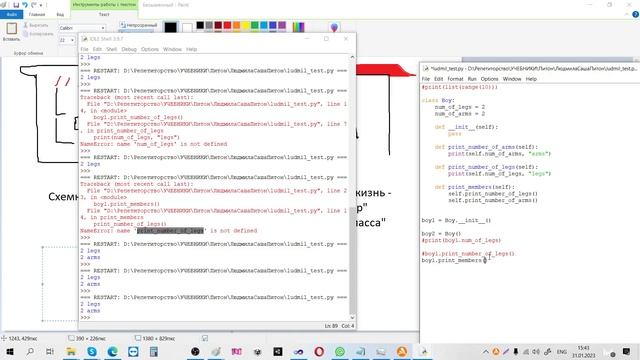640x360 pixels.
Task: Open Microsoft Edge from the taskbar
Action: pyautogui.click(x=113, y=351)
